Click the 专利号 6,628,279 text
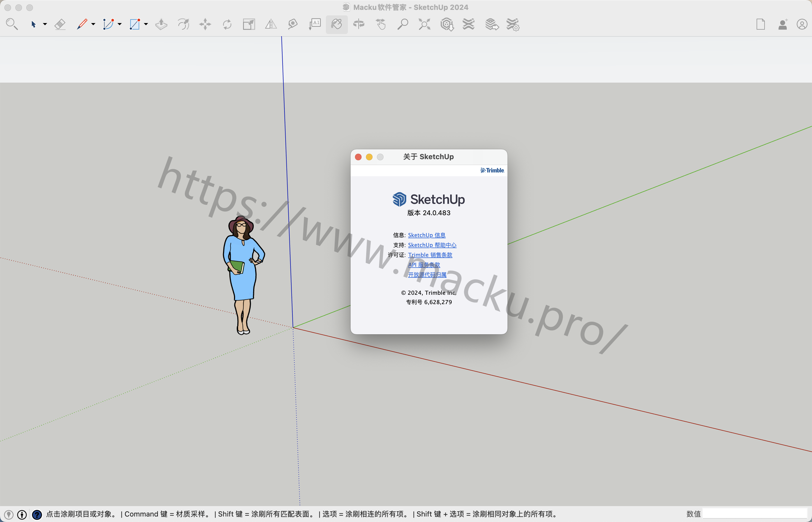Viewport: 812px width, 522px height. (429, 302)
